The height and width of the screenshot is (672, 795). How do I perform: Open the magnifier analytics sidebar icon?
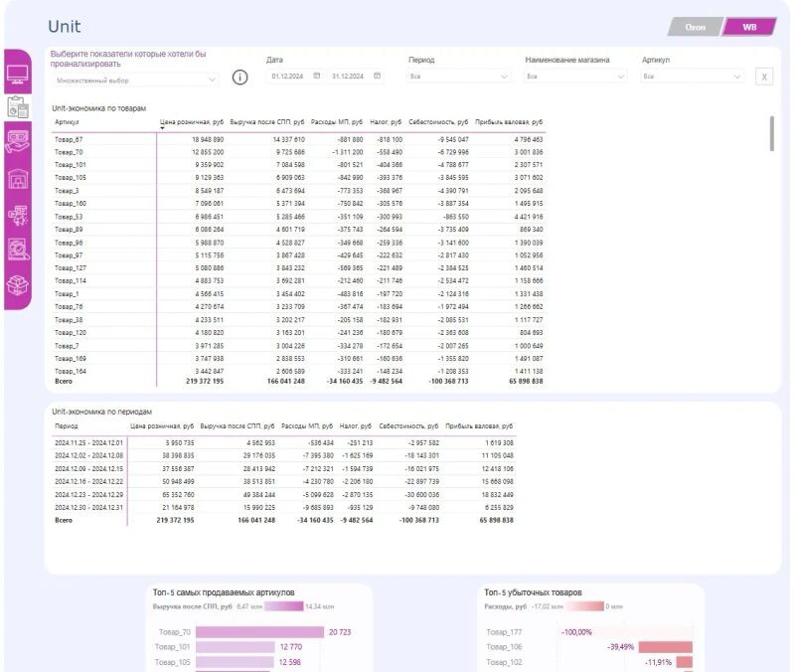click(x=18, y=250)
